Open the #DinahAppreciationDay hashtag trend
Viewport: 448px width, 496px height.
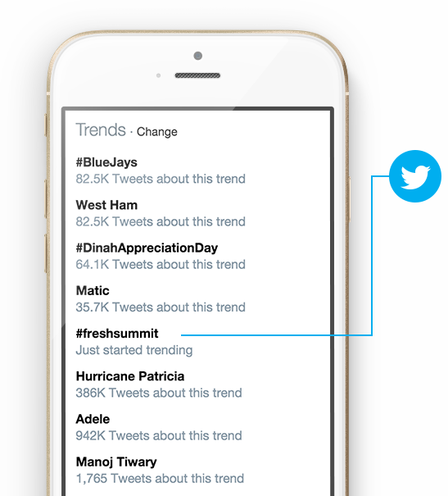pos(147,248)
